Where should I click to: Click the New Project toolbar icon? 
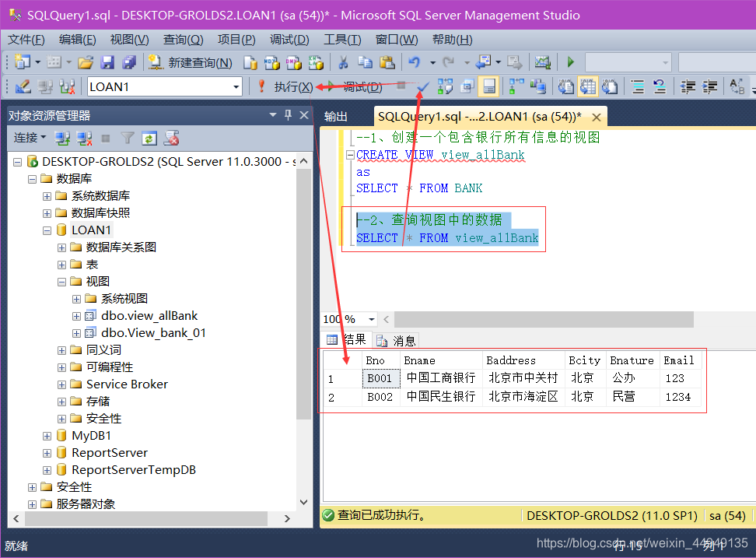pos(23,62)
